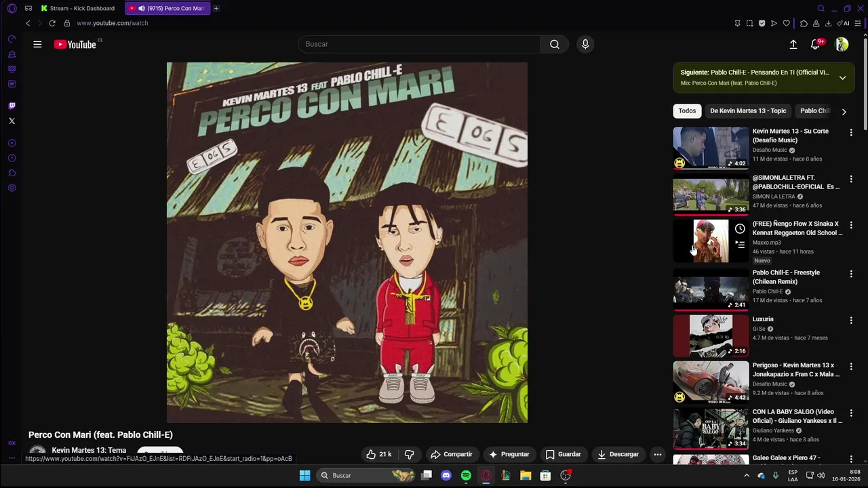
Task: Open the notifications bell
Action: pyautogui.click(x=816, y=44)
